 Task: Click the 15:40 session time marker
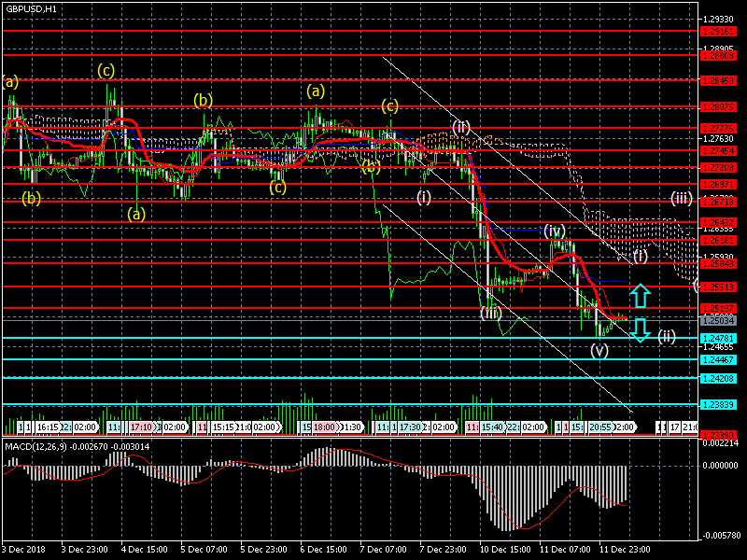492,427
